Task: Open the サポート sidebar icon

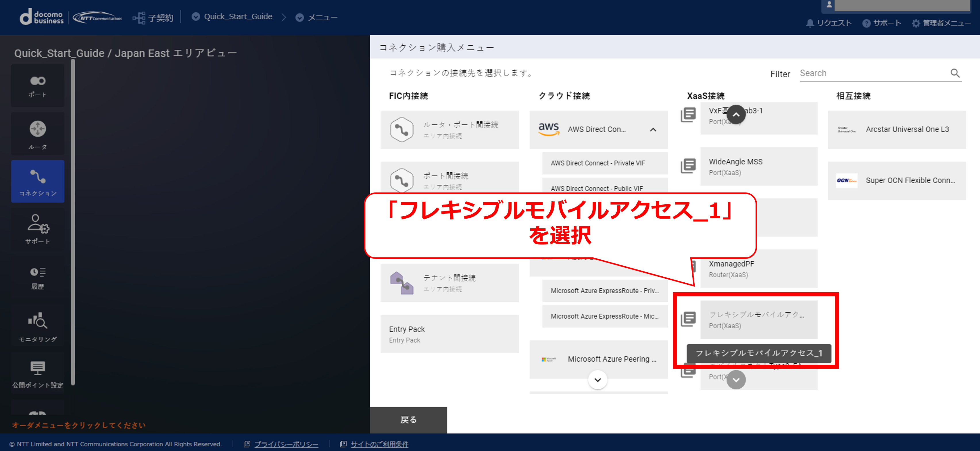Action: tap(38, 229)
